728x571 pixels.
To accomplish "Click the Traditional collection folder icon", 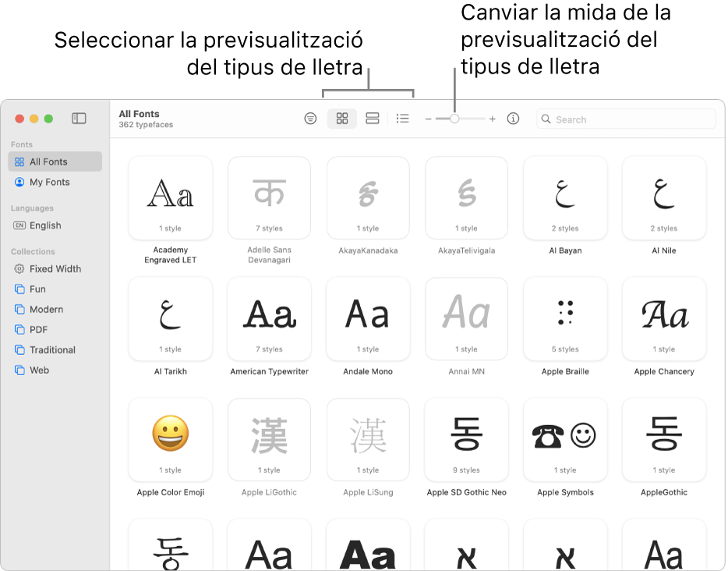I will click(19, 349).
